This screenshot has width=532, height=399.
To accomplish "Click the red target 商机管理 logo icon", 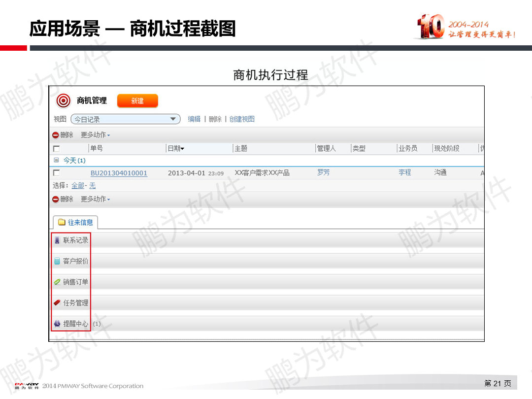I will tap(64, 101).
